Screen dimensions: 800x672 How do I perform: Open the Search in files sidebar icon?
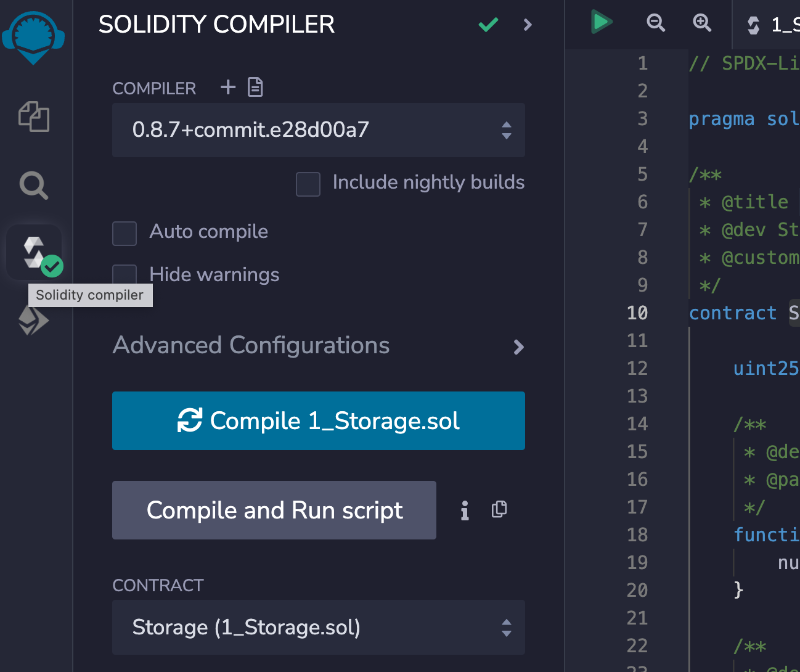point(34,185)
